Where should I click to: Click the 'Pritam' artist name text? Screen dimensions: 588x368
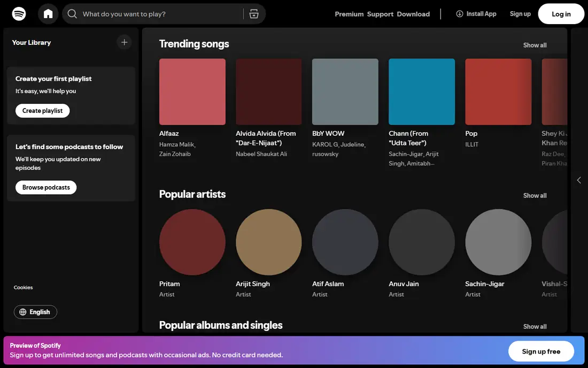point(169,284)
